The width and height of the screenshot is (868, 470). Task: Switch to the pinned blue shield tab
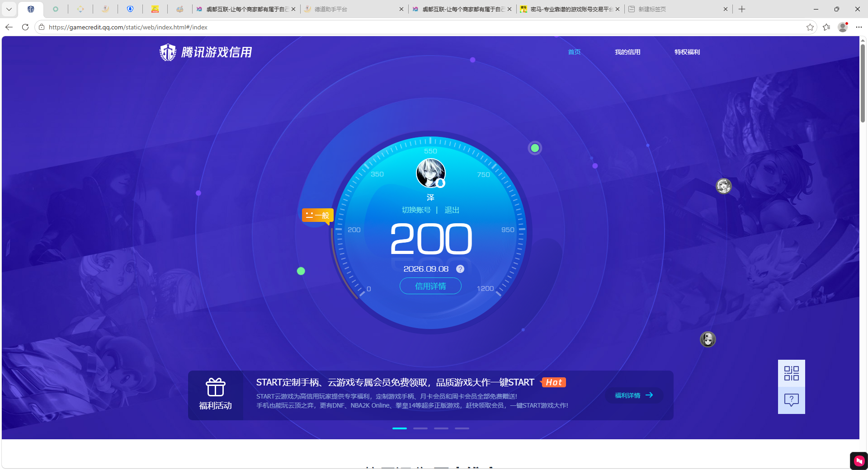pyautogui.click(x=130, y=9)
